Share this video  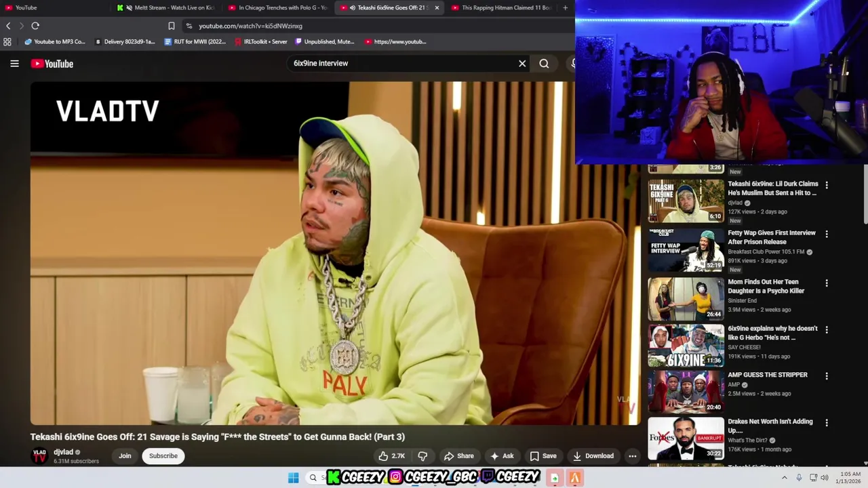pyautogui.click(x=458, y=456)
